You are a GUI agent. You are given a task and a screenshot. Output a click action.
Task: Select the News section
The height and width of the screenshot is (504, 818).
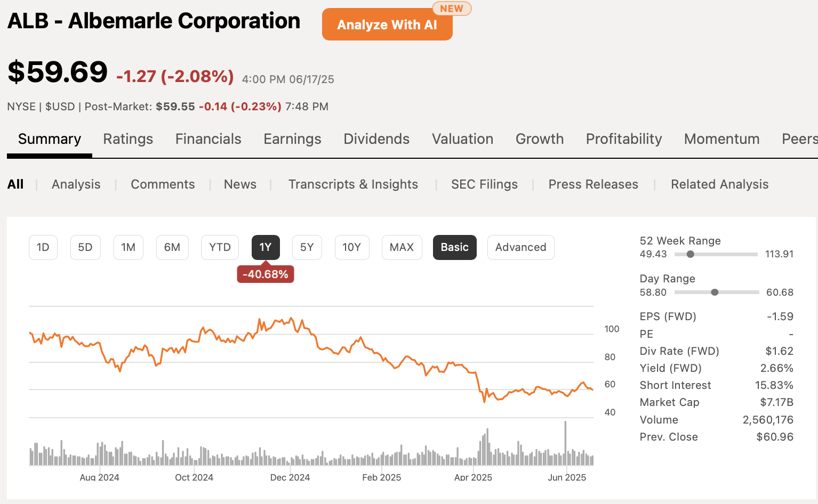click(240, 184)
